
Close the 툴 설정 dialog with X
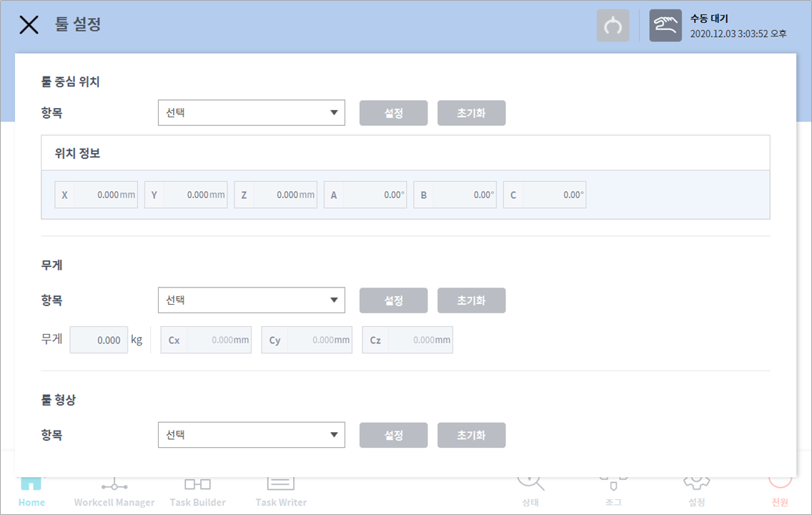tap(29, 25)
